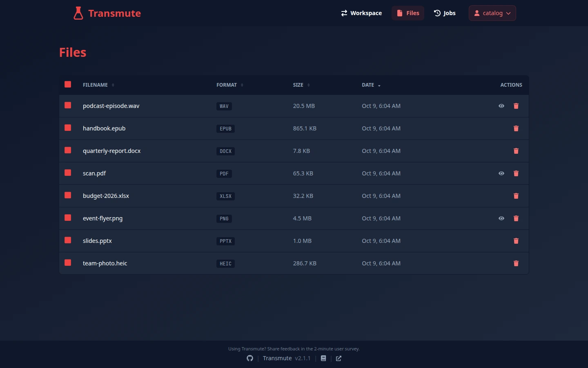The width and height of the screenshot is (588, 368).
Task: Preview podcast-episode.wav with the eye icon
Action: click(x=501, y=106)
